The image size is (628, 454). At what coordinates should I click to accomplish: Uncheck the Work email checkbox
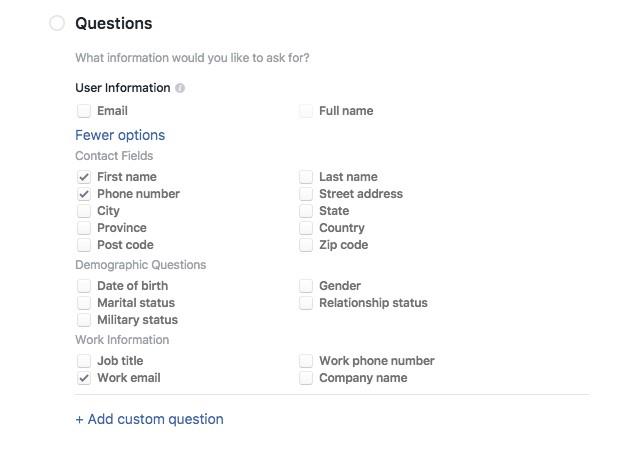(84, 378)
